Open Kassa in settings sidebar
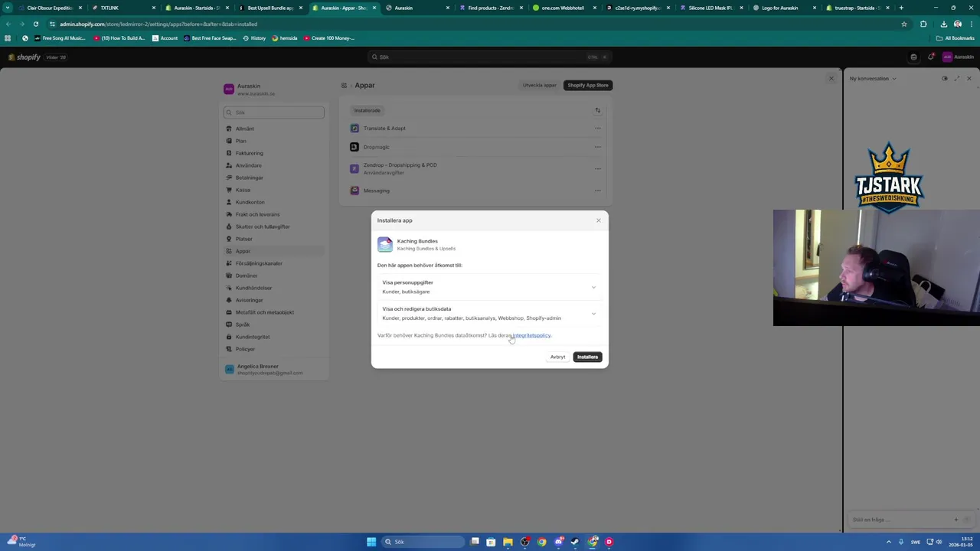The image size is (980, 551). coord(274,190)
